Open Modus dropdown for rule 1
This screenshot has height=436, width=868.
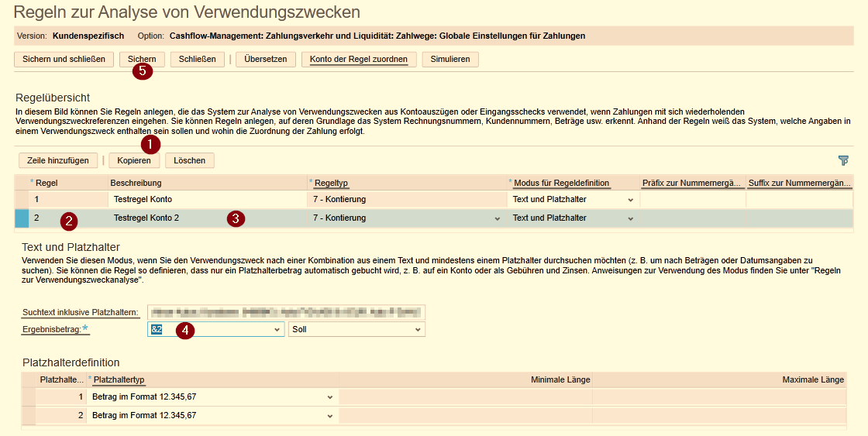click(x=630, y=200)
